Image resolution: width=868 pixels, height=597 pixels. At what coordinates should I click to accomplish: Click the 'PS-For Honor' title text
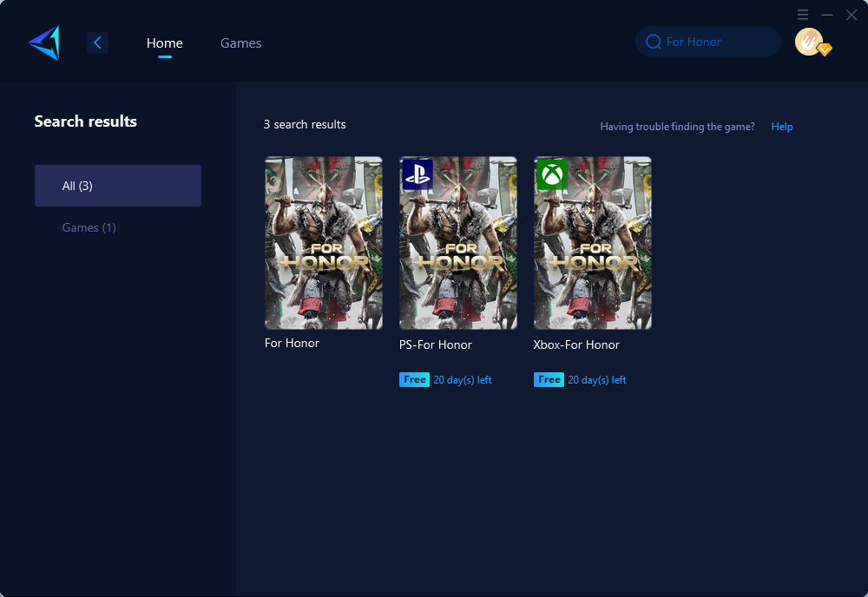(x=436, y=344)
